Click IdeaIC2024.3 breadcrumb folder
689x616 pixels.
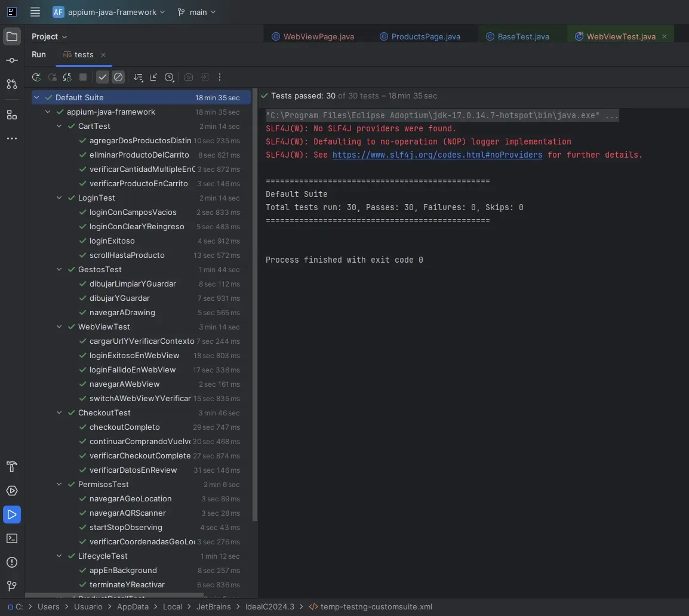pos(270,606)
